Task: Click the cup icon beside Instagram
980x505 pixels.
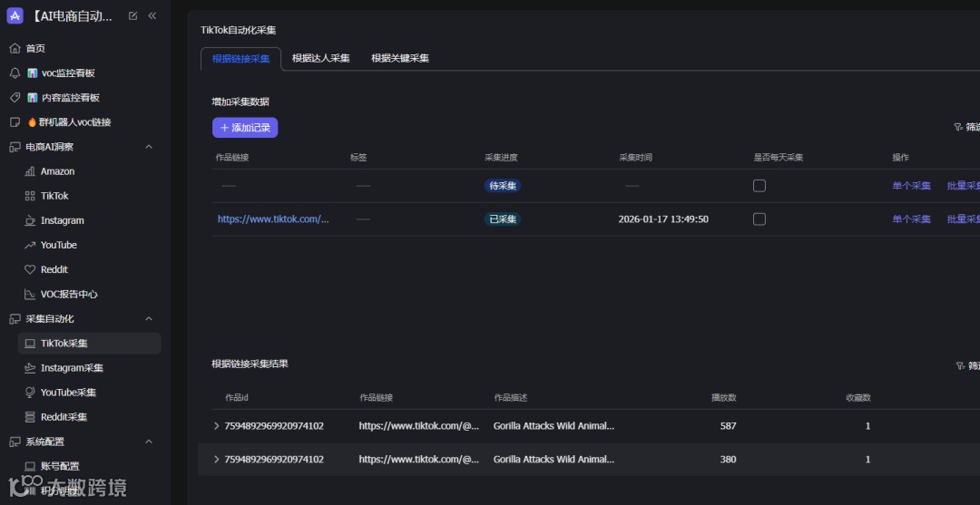Action: click(30, 220)
